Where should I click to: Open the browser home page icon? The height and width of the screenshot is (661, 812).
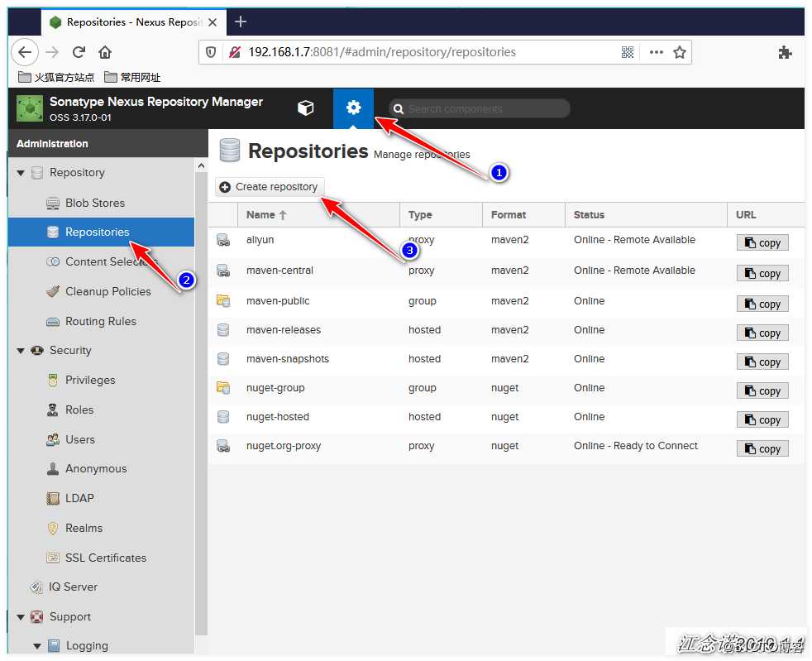(x=105, y=52)
